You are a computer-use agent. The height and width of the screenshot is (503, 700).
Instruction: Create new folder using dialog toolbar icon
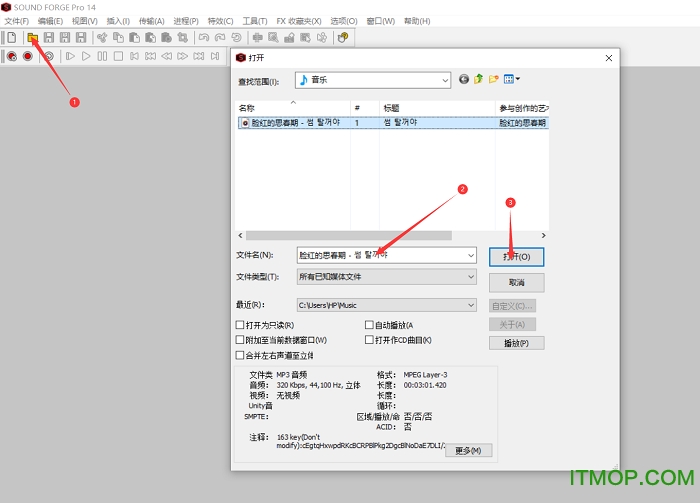494,79
